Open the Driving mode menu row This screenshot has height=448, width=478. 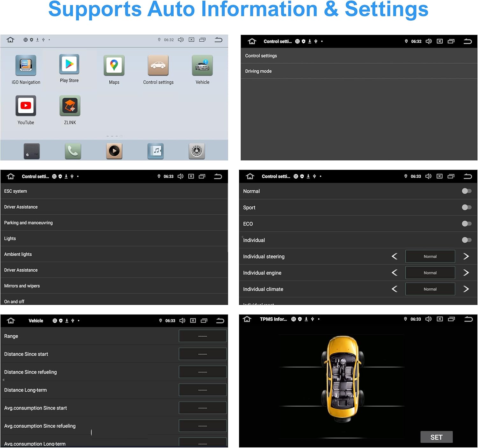[x=359, y=71]
